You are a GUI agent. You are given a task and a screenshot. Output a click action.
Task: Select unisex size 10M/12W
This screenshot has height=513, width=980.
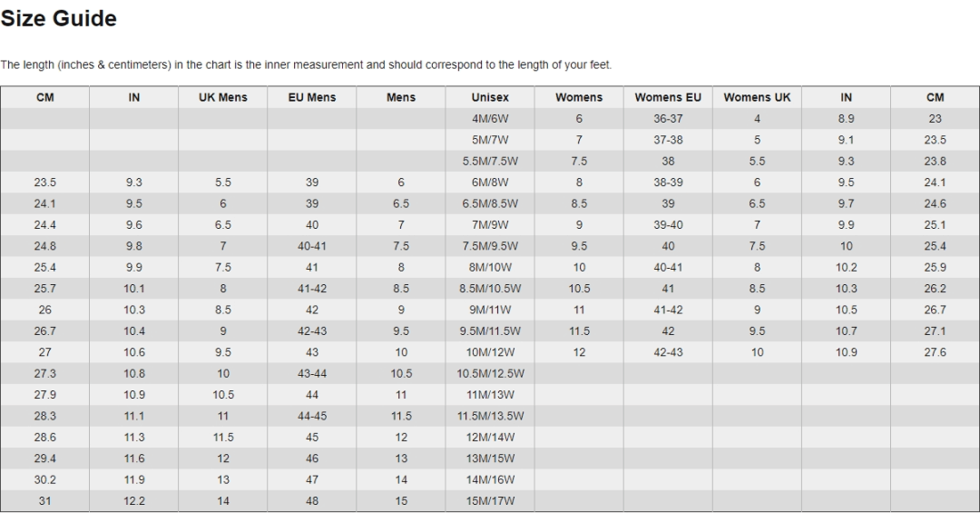(490, 353)
